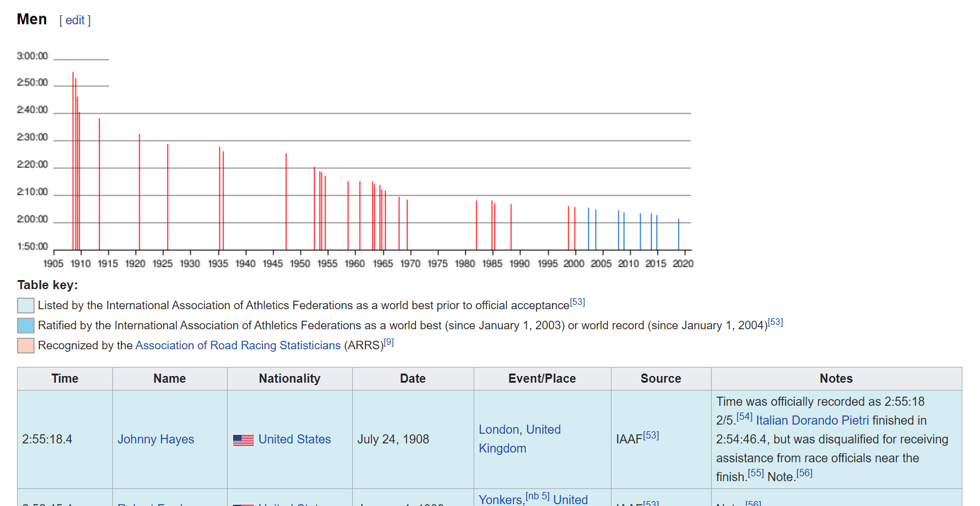Click the red bar near 1925
This screenshot has height=506, width=980.
[x=168, y=197]
